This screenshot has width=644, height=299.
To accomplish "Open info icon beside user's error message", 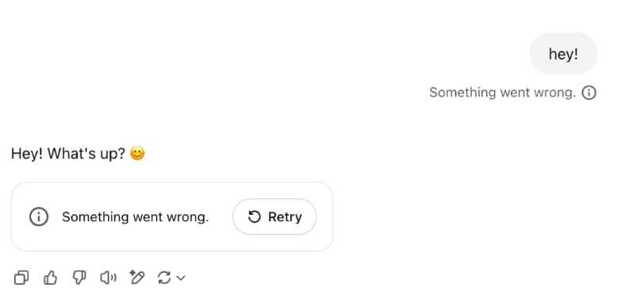I will tap(589, 93).
